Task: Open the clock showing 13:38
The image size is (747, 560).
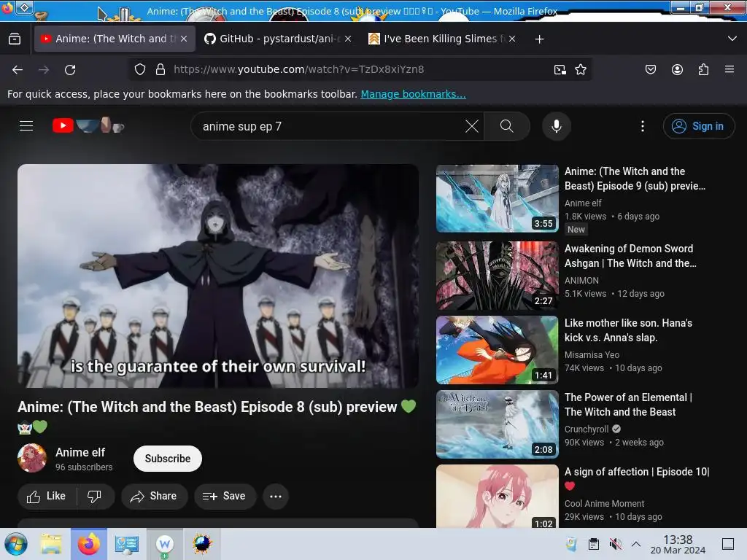Action: click(x=678, y=544)
